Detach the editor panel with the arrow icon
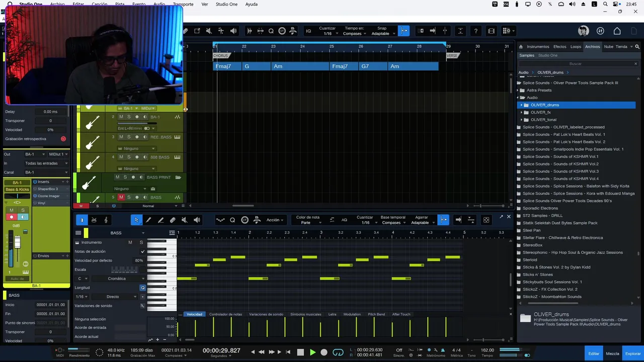 (x=501, y=217)
